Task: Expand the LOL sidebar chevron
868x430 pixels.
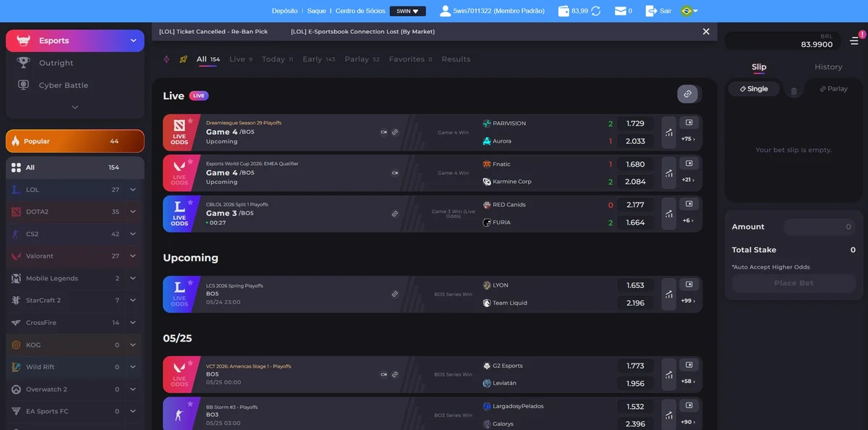Action: pos(133,190)
